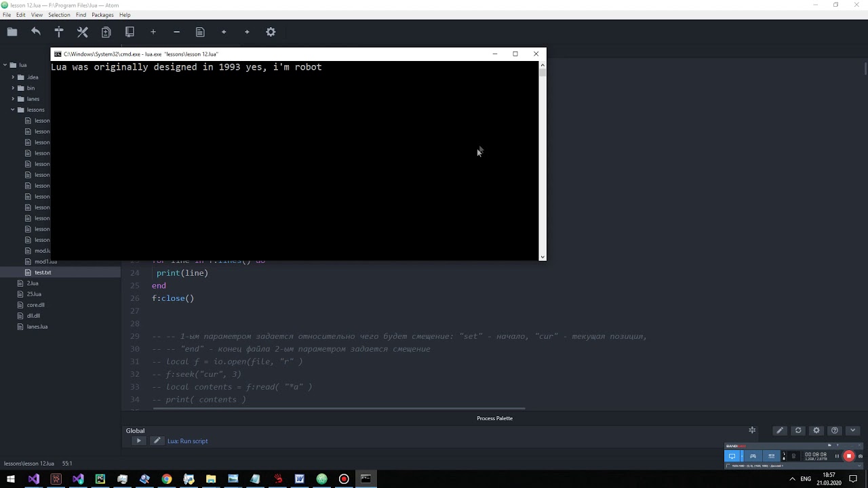868x488 pixels.
Task: Click the star-like icon next to Global panel
Action: pyautogui.click(x=752, y=430)
